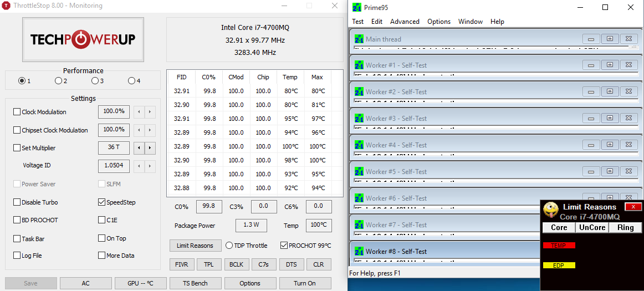644x291 pixels.
Task: Click the Main thread window icon
Action: pos(359,39)
